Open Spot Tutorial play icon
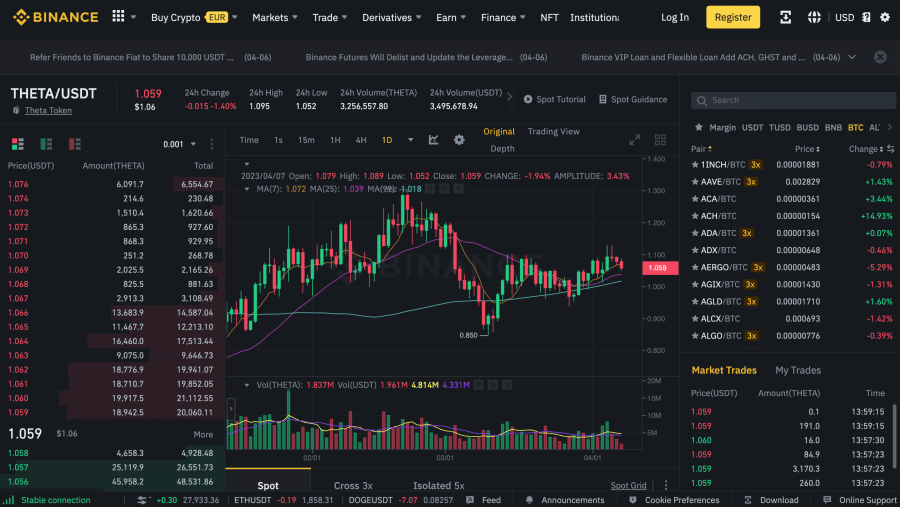This screenshot has width=900, height=507. click(527, 99)
